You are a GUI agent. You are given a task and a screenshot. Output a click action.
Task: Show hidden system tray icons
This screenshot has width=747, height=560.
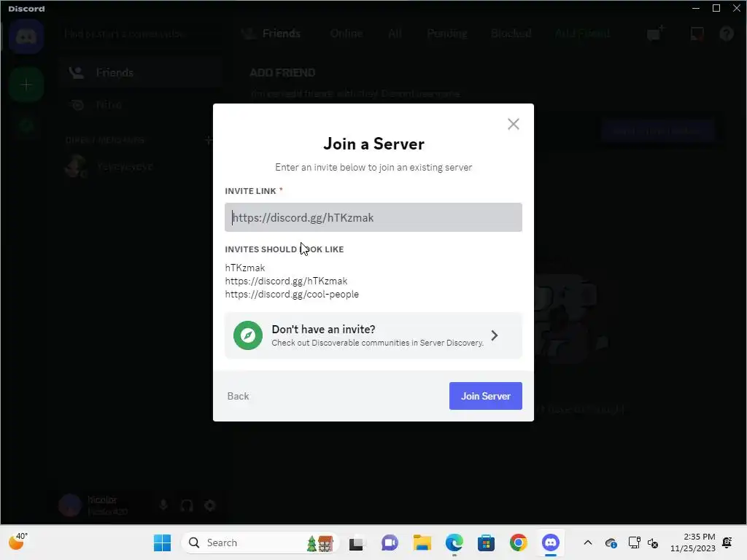588,542
